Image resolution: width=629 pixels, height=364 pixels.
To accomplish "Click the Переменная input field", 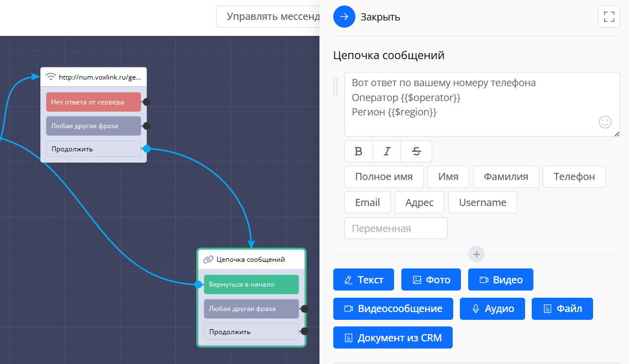I will coord(396,228).
